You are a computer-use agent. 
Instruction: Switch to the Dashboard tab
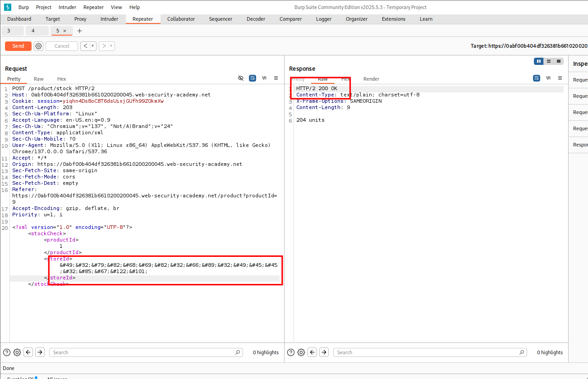[19, 19]
